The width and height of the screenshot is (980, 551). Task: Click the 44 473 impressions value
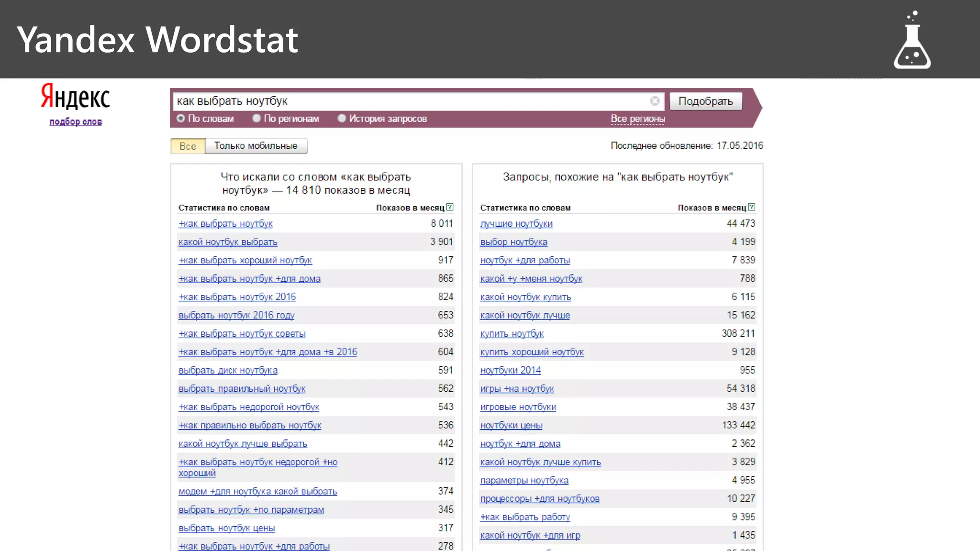(x=741, y=223)
